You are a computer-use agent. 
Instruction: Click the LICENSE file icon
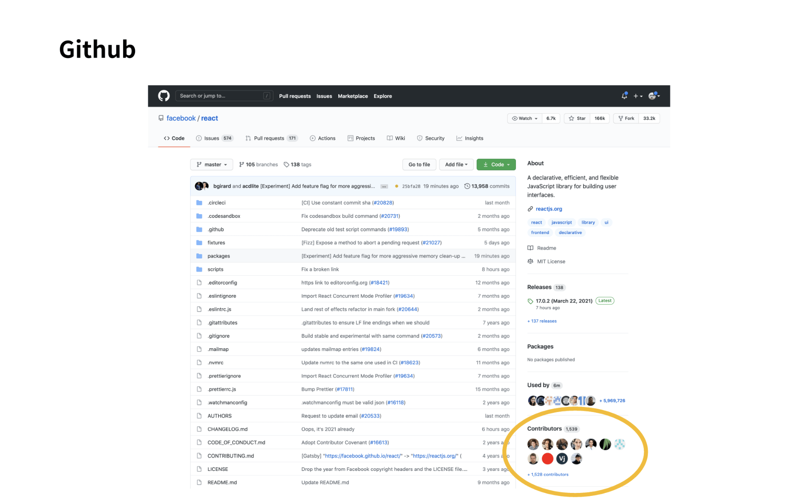[x=199, y=469]
